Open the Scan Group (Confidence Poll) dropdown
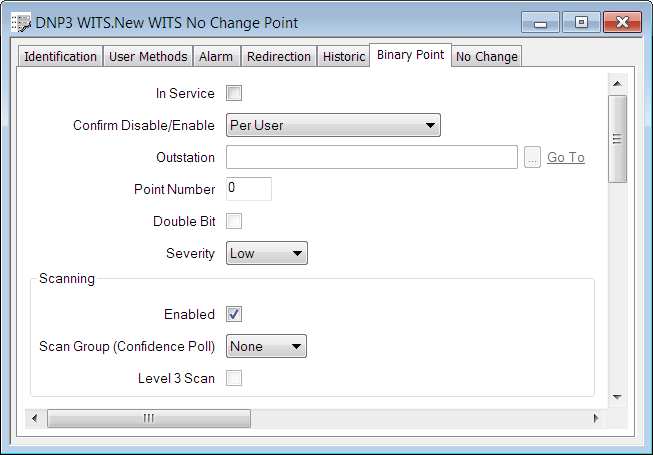The width and height of the screenshot is (653, 455). [266, 347]
